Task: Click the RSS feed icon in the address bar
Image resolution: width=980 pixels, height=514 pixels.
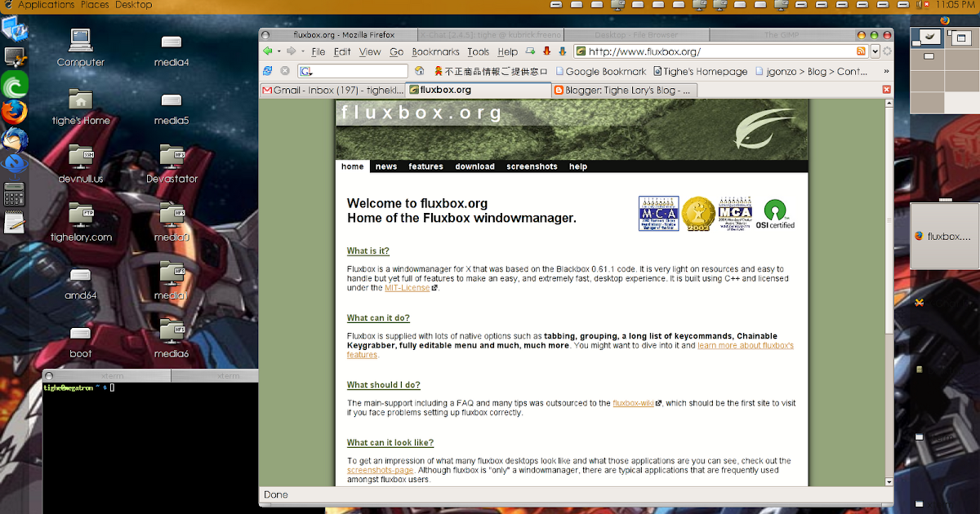Action: pos(861,51)
